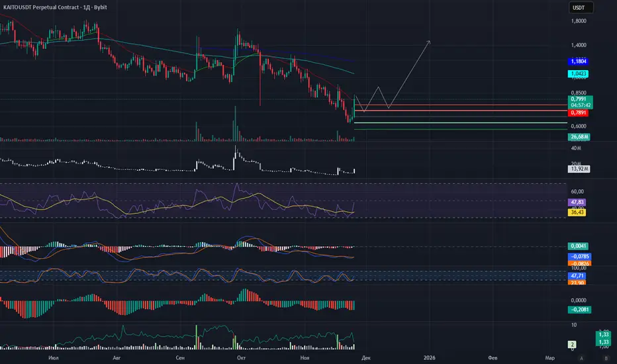Click the Мар label on time axis
Image resolution: width=617 pixels, height=364 pixels.
click(549, 357)
